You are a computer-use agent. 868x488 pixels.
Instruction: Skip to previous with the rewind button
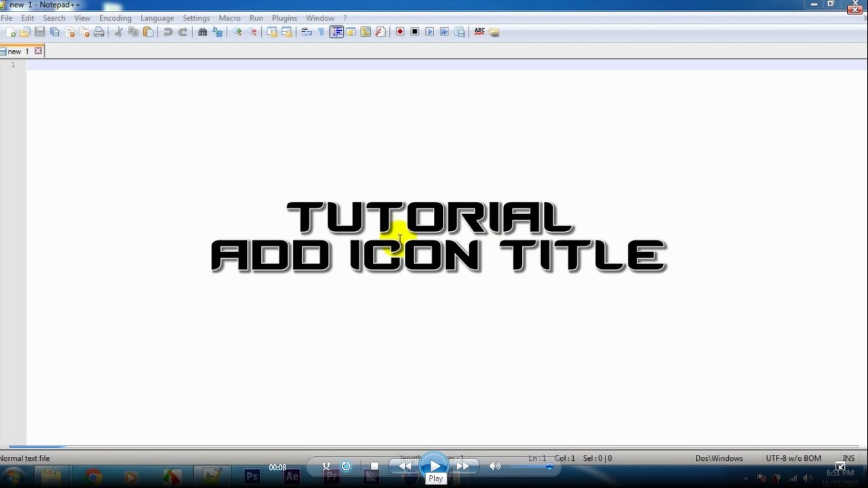405,466
